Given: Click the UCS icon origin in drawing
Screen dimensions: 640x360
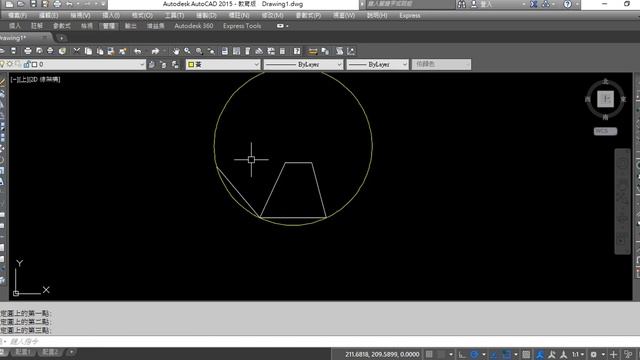Looking at the screenshot, I should click(x=16, y=293).
